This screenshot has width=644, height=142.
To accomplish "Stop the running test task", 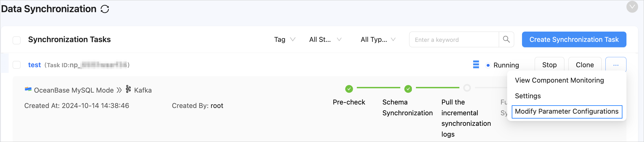I will [549, 65].
